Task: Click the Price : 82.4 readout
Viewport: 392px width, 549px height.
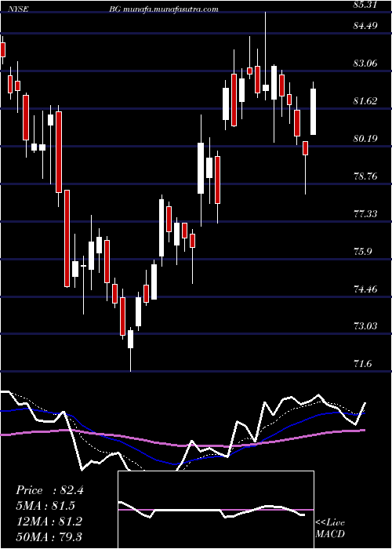Action: (x=49, y=490)
